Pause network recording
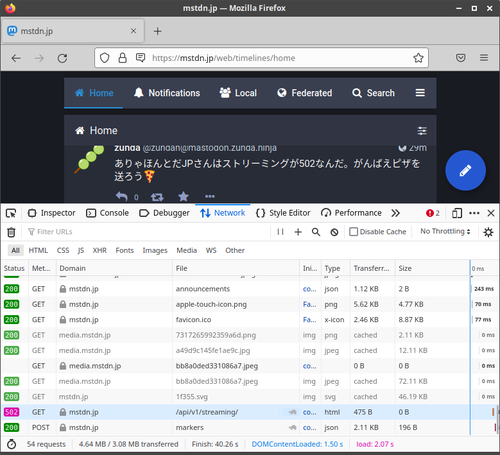 (x=280, y=232)
